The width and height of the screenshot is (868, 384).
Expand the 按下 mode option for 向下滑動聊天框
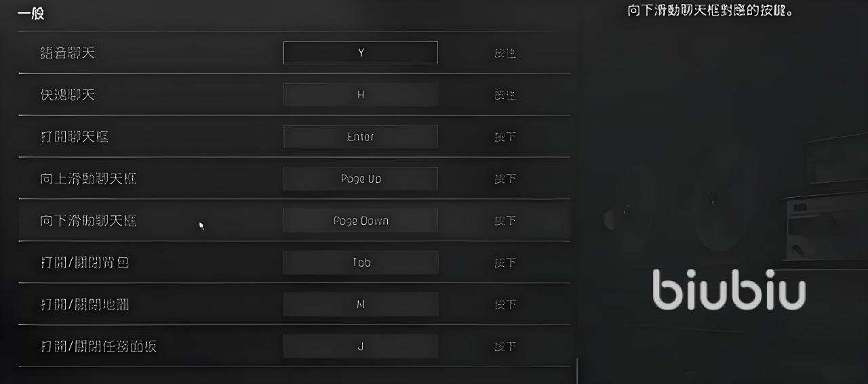click(x=505, y=221)
